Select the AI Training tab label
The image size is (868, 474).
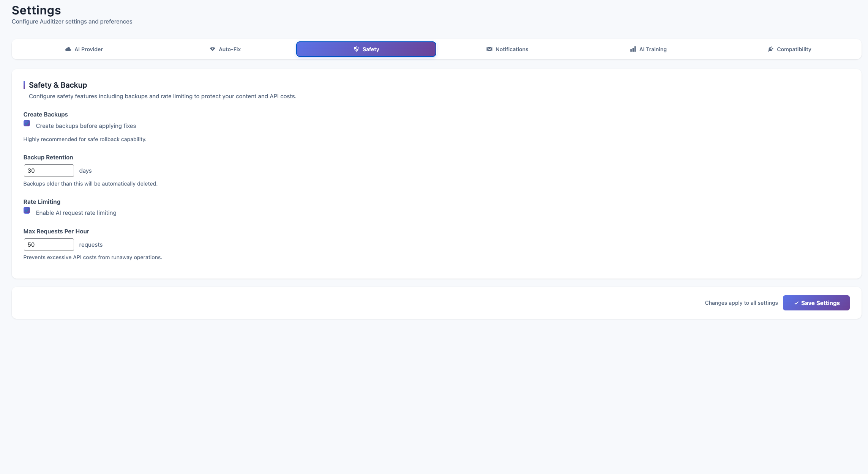tap(653, 49)
